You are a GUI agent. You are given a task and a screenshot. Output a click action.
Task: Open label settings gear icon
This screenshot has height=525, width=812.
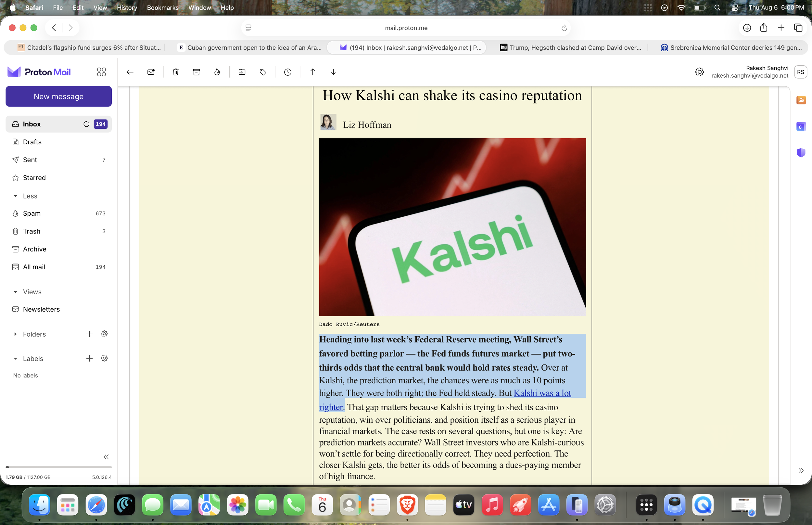click(x=104, y=358)
